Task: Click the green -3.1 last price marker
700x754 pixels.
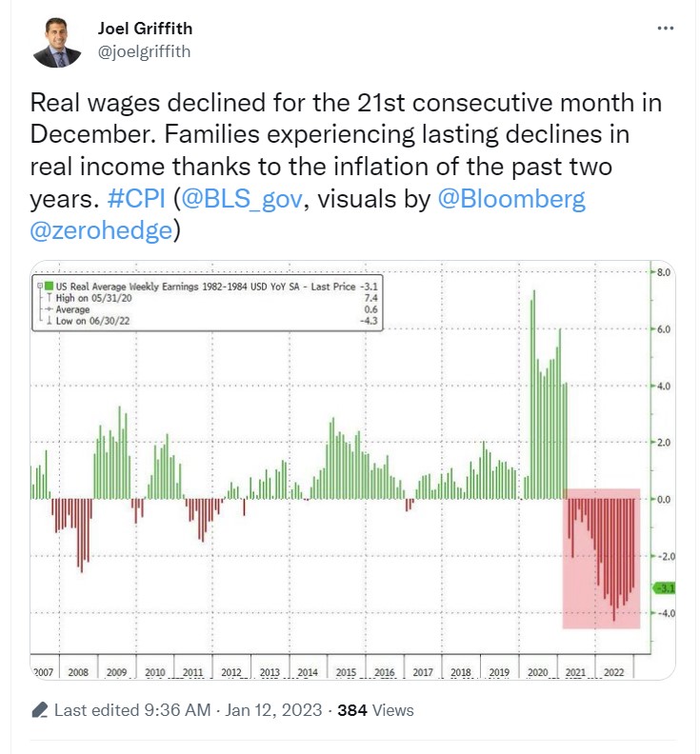Action: pos(665,588)
